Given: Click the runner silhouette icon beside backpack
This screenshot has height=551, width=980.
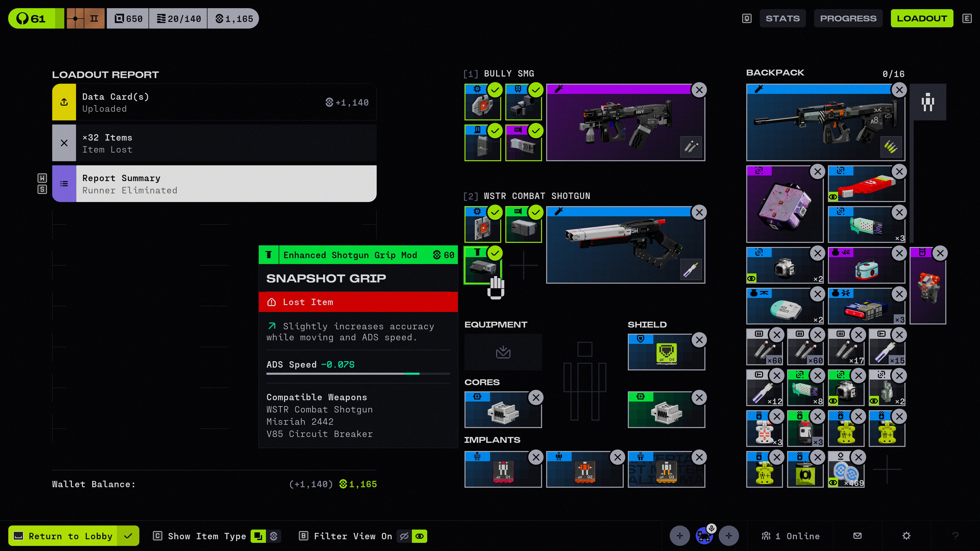Looking at the screenshot, I should click(927, 102).
